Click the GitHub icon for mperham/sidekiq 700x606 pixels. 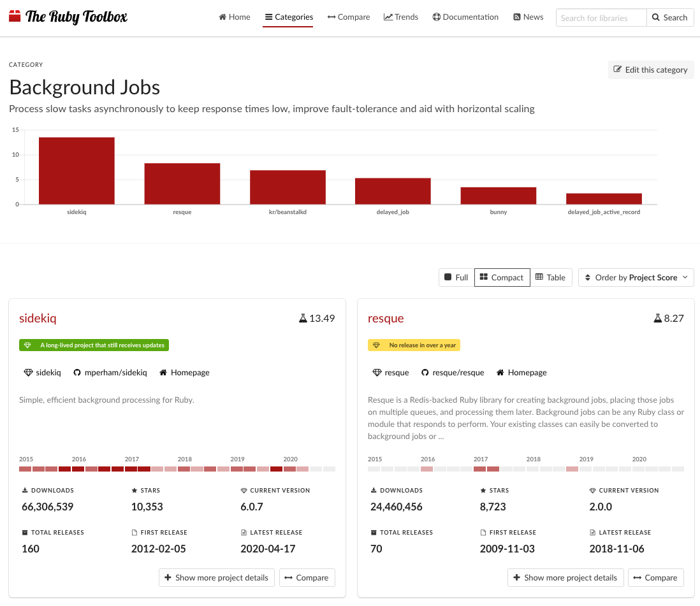pos(77,373)
